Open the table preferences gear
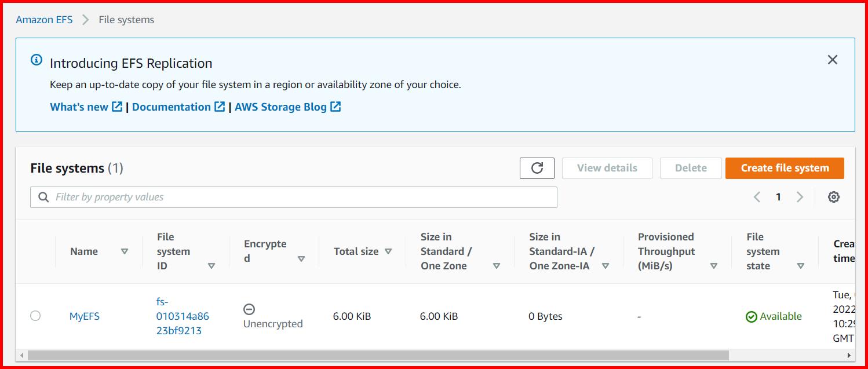Image resolution: width=868 pixels, height=369 pixels. pos(833,197)
